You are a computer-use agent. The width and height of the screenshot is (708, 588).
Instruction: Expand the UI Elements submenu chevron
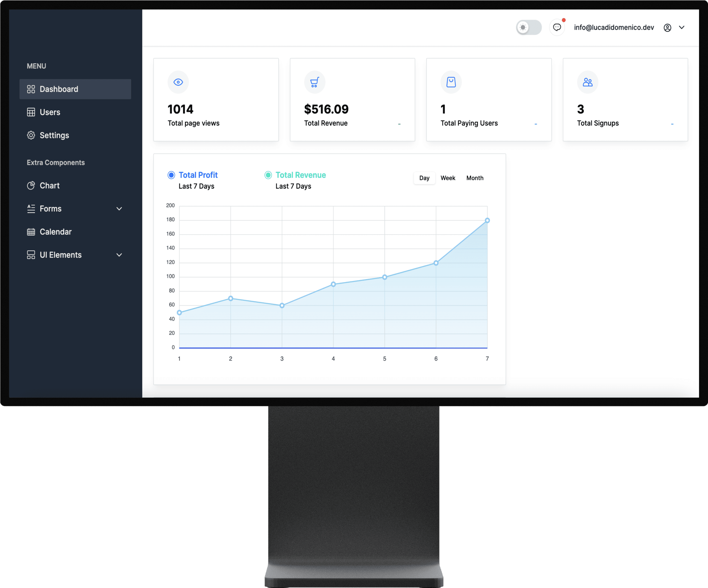coord(119,255)
